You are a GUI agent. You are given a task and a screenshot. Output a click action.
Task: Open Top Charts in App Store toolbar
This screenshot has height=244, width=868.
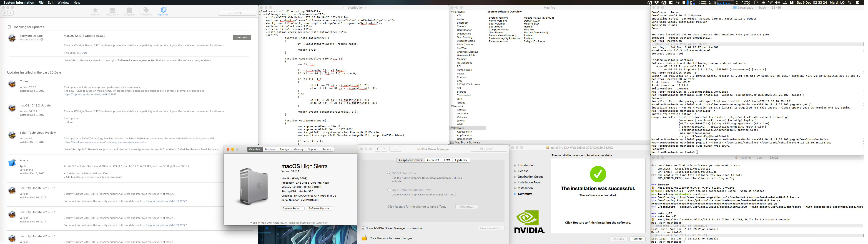pos(112,11)
